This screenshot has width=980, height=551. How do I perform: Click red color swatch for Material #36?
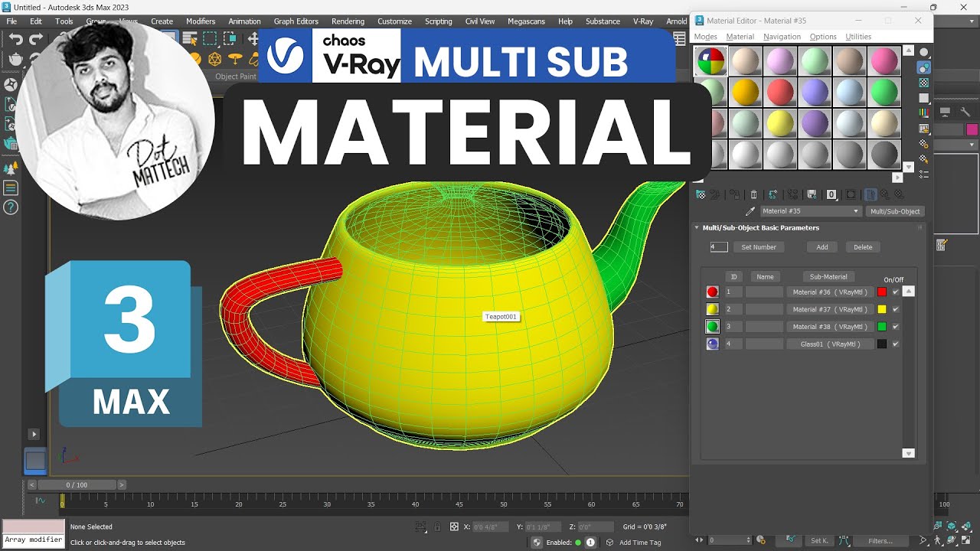882,292
